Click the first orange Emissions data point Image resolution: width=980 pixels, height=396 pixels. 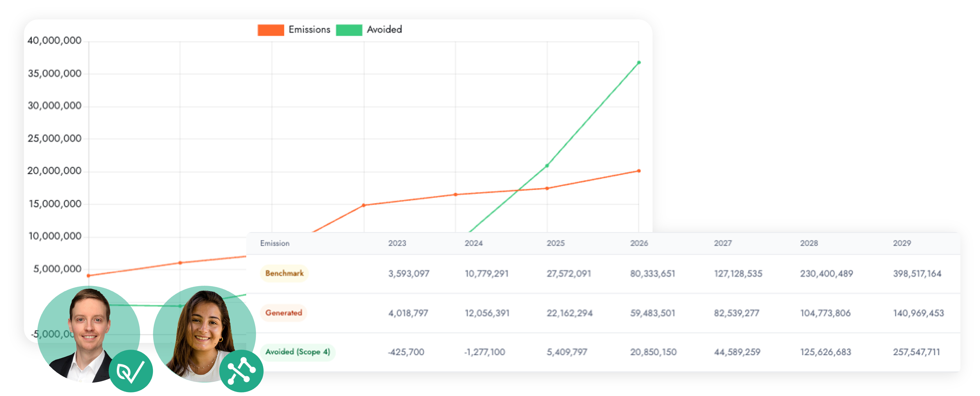click(88, 276)
